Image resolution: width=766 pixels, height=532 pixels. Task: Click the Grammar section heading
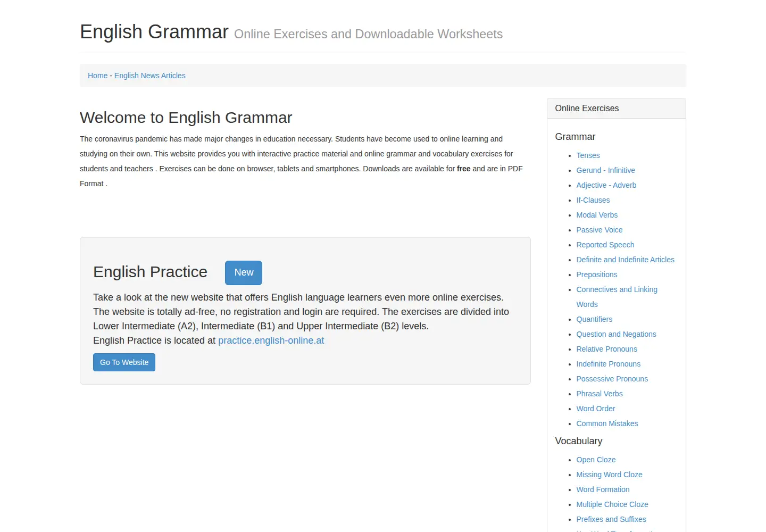575,137
